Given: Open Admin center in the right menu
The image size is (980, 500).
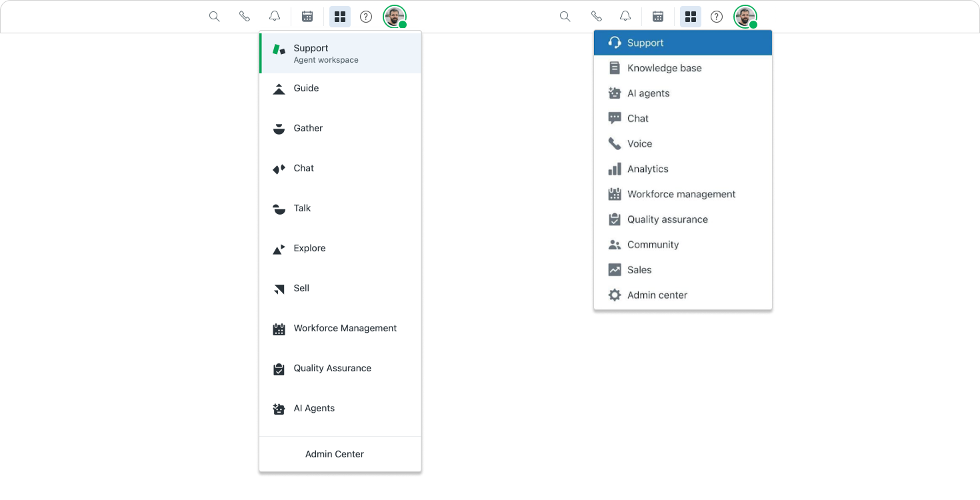Looking at the screenshot, I should click(x=683, y=295).
